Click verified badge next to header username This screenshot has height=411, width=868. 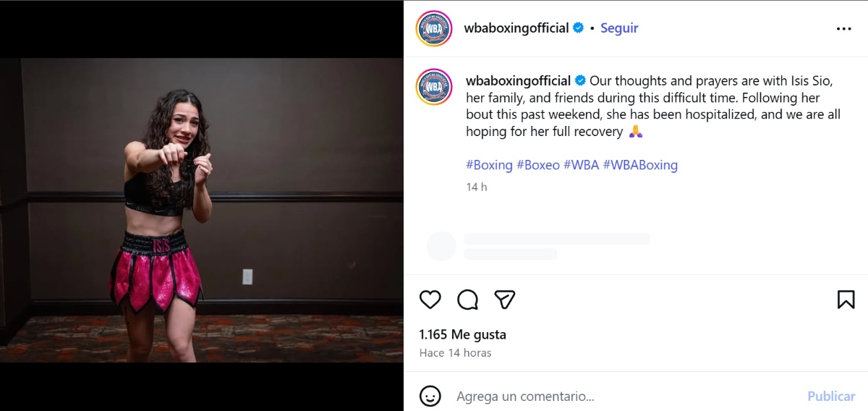(578, 28)
